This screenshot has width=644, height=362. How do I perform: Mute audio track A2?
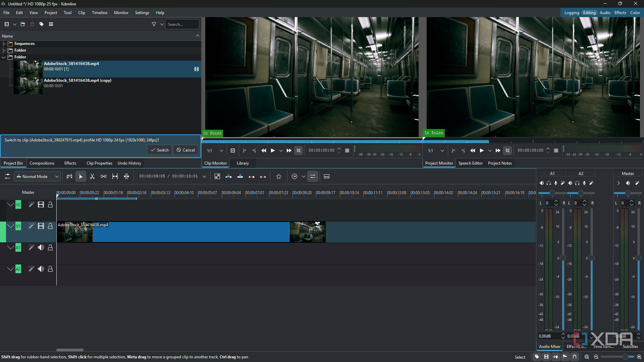(41, 269)
